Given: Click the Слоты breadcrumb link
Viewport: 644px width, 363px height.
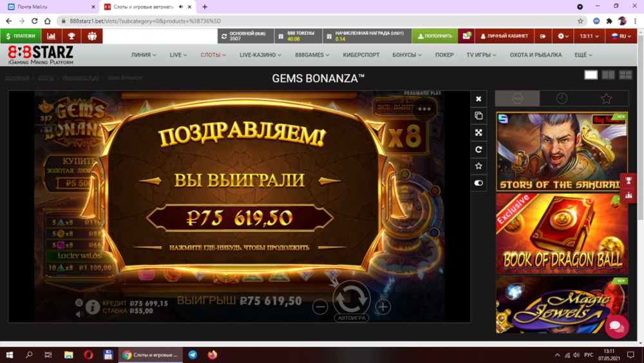Looking at the screenshot, I should pyautogui.click(x=46, y=78).
